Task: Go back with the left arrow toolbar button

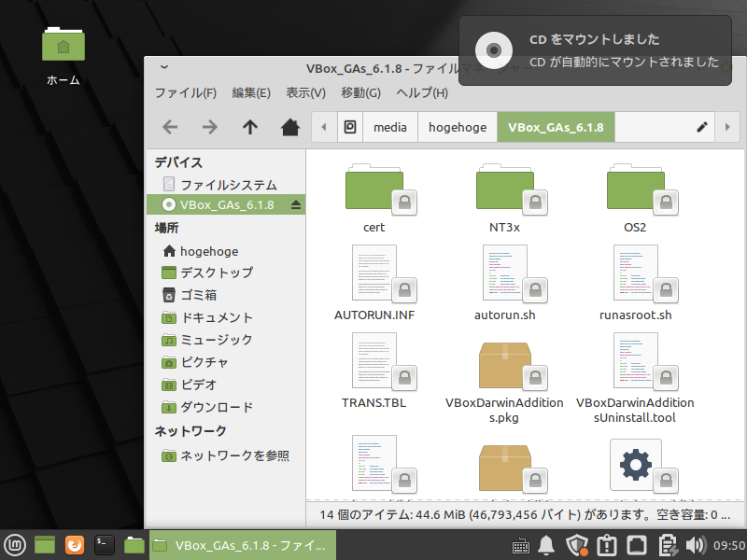Action: click(170, 127)
